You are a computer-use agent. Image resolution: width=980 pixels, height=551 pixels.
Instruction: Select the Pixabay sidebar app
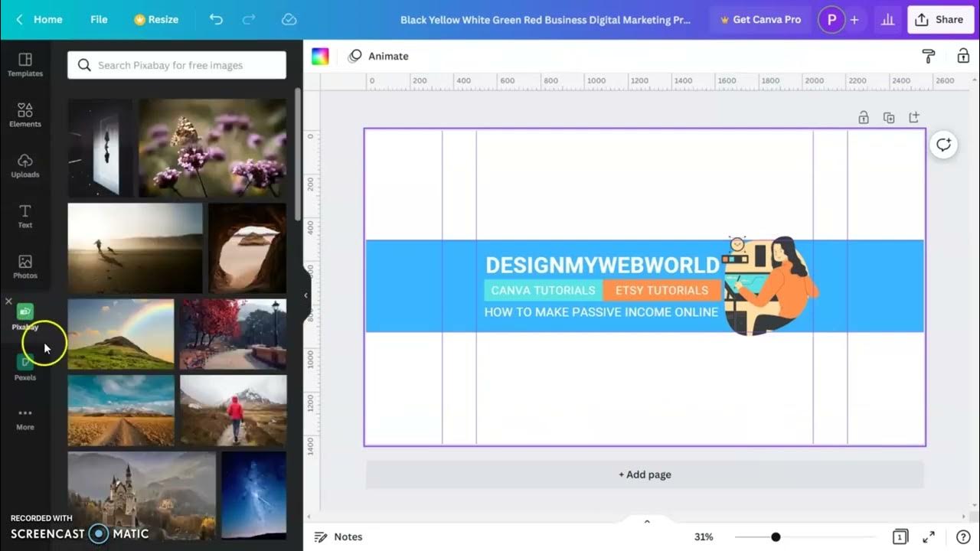[25, 317]
